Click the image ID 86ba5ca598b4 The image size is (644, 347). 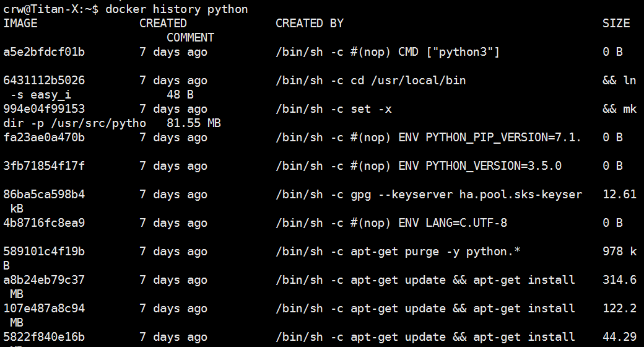click(44, 195)
